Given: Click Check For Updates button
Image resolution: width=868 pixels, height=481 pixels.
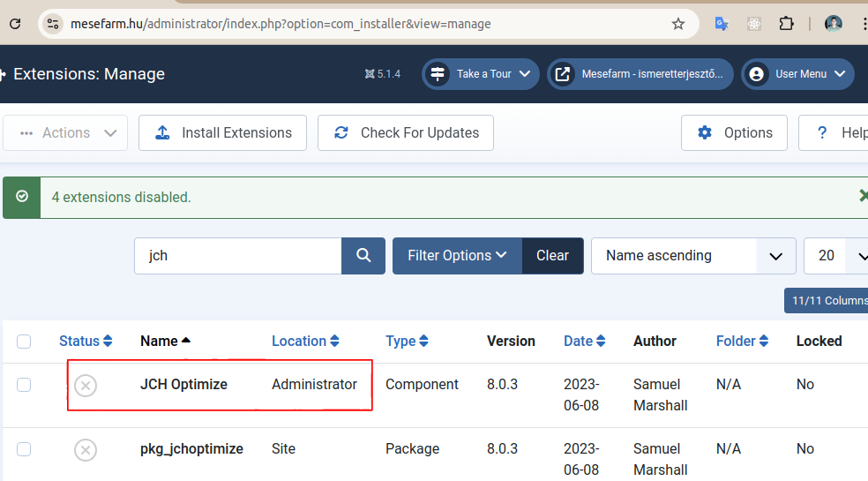Looking at the screenshot, I should click(406, 132).
